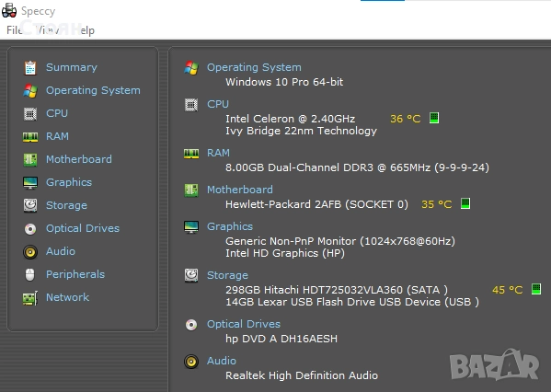Click the Operating System flag icon in sidebar
Screen dimensions: 551x392
[x=30, y=91]
